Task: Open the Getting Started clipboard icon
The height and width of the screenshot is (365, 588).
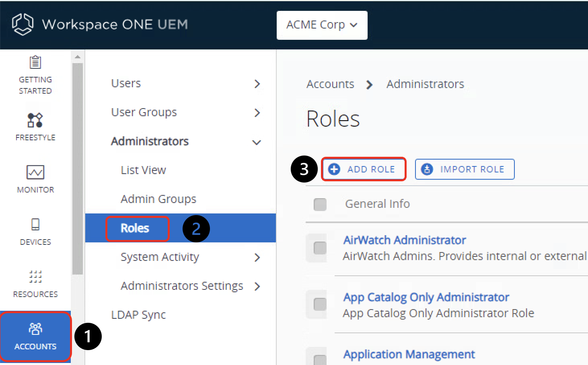Action: (35, 63)
